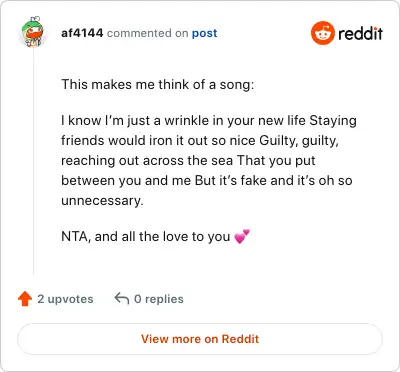Click the song lyrics paragraph
This screenshot has height=372, width=400.
[209, 160]
